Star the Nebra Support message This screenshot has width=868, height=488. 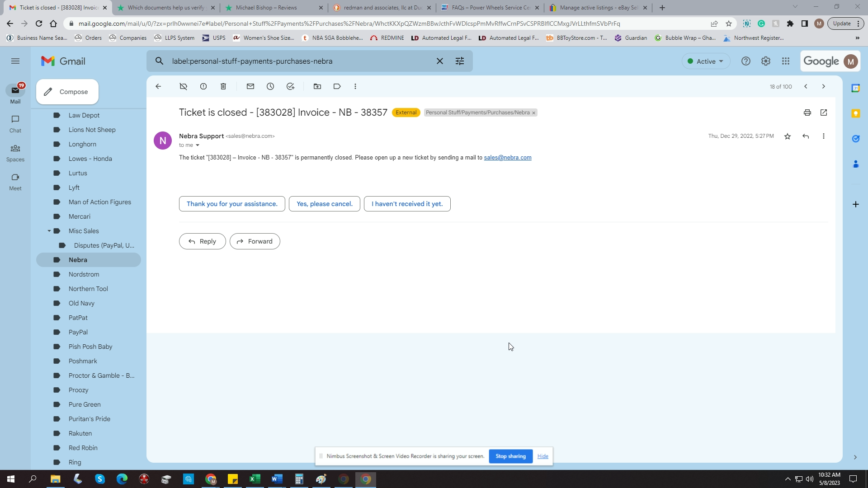788,136
